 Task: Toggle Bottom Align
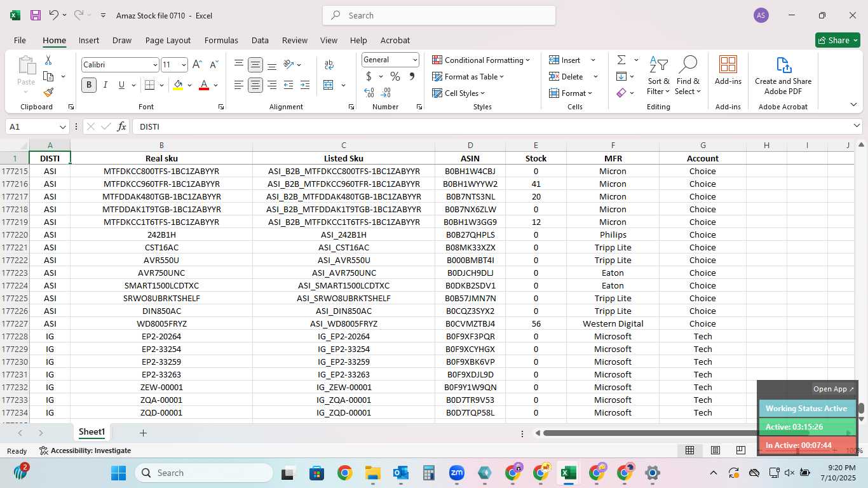click(x=272, y=65)
